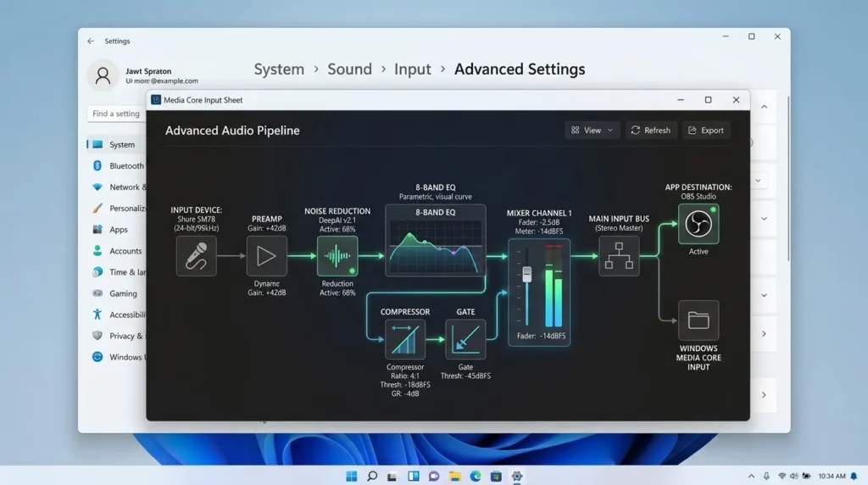Screen dimensions: 868x485
Task: Click the Time & language clock icon
Action: click(x=97, y=272)
